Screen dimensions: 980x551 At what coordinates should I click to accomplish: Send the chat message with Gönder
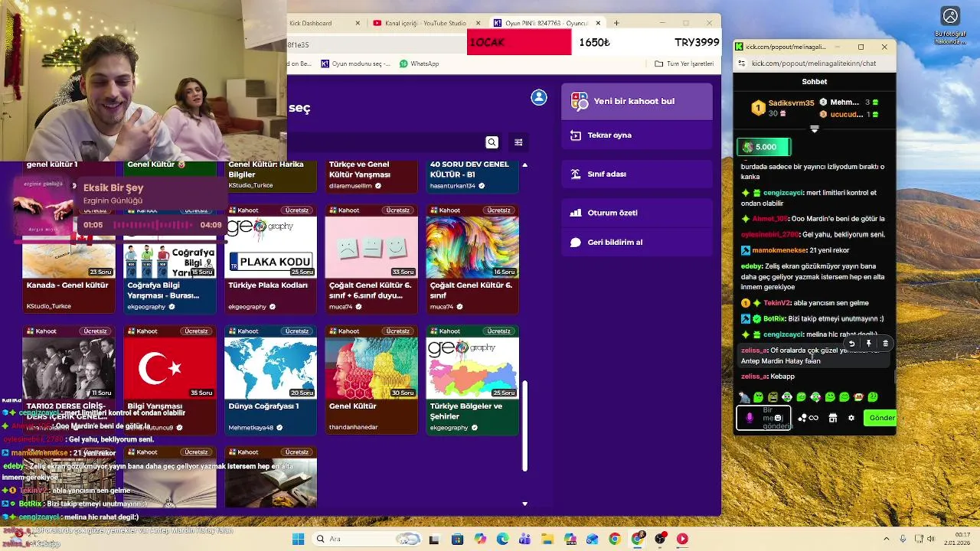click(880, 418)
